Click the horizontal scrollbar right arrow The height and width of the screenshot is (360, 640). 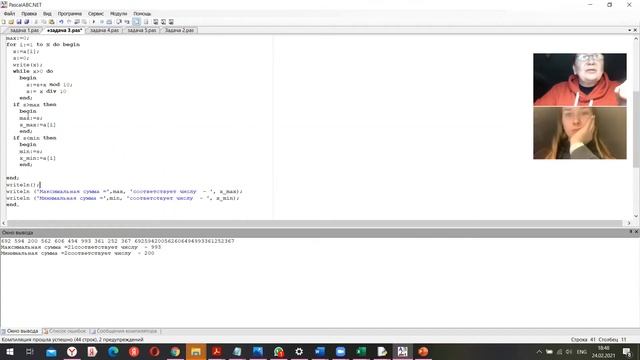point(629,223)
